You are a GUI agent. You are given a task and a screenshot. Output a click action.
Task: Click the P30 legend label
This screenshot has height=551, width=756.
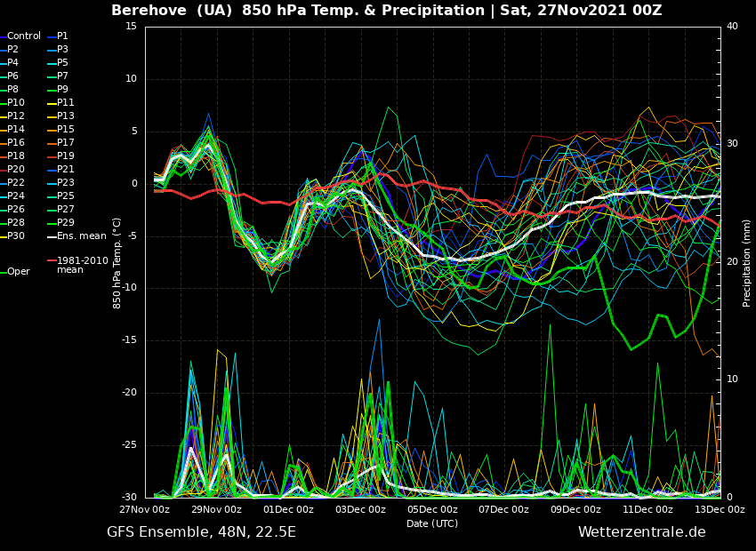tap(16, 236)
